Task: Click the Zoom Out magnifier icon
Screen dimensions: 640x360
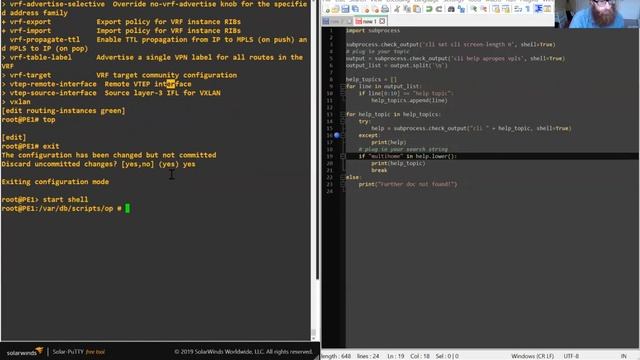Action: [x=484, y=9]
